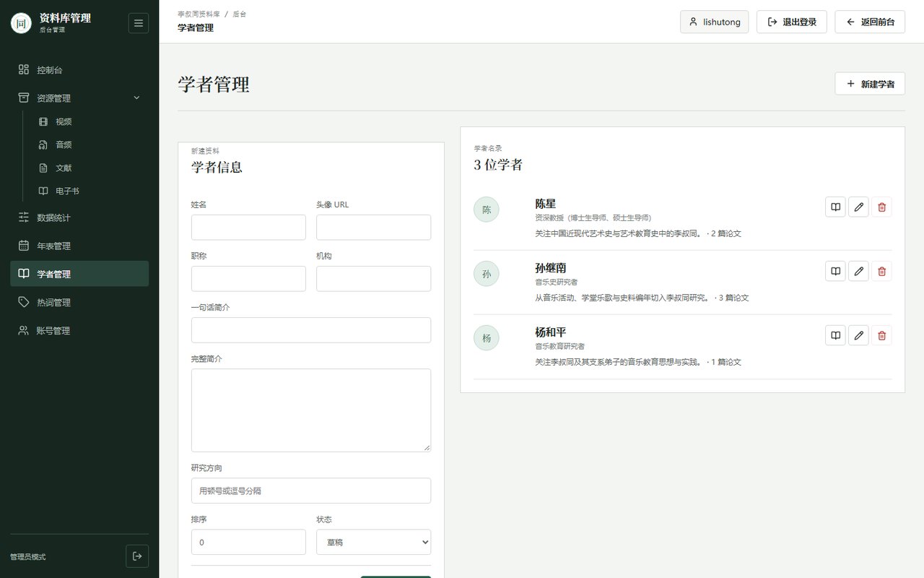Open 账号管理 in the sidebar

coord(79,330)
